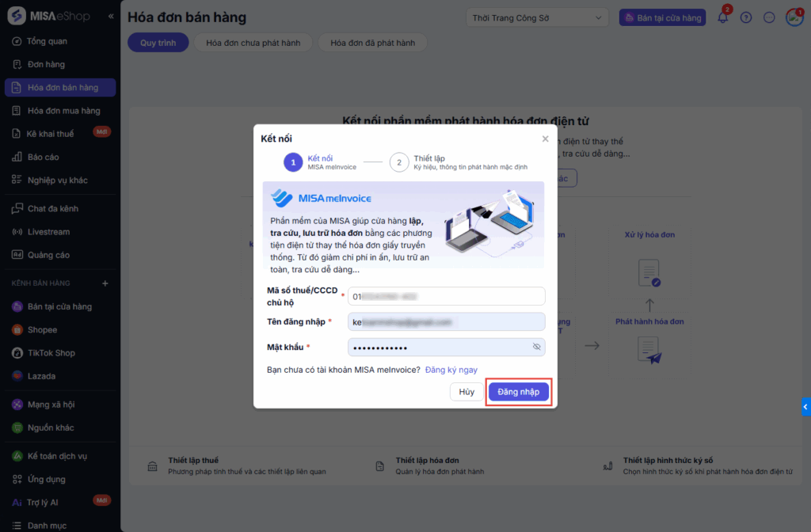Click the Xử lý hóa đơn document icon

(x=649, y=273)
